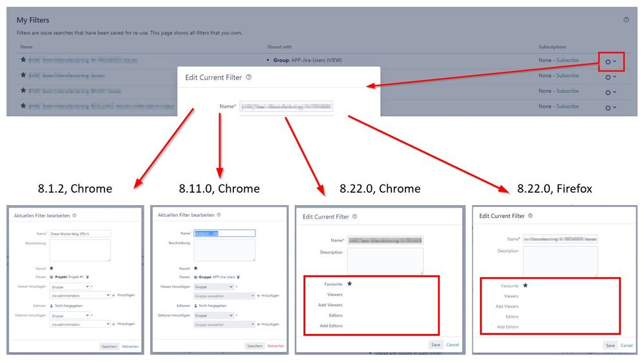This screenshot has width=644, height=363.
Task: Click the plus Hinzufügen for viewers in 8.11.0 dialog
Action: (268, 296)
